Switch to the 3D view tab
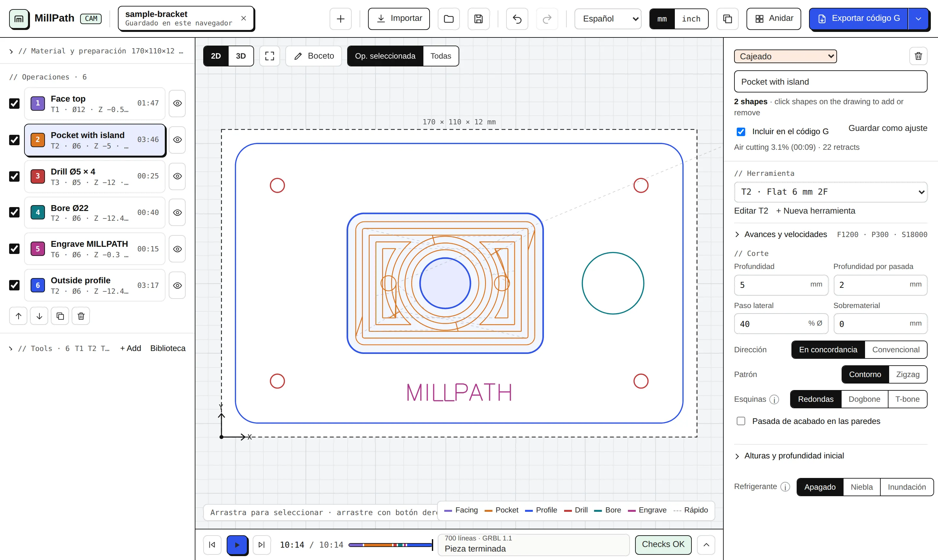The height and width of the screenshot is (560, 938). click(x=241, y=56)
